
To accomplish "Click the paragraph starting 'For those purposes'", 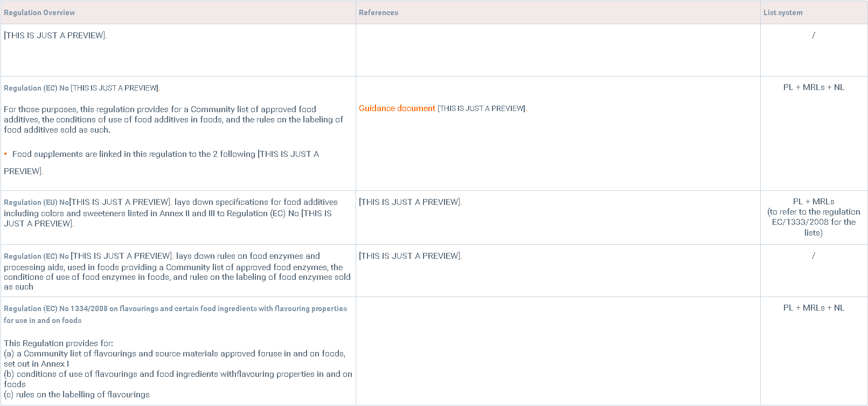I will click(172, 119).
